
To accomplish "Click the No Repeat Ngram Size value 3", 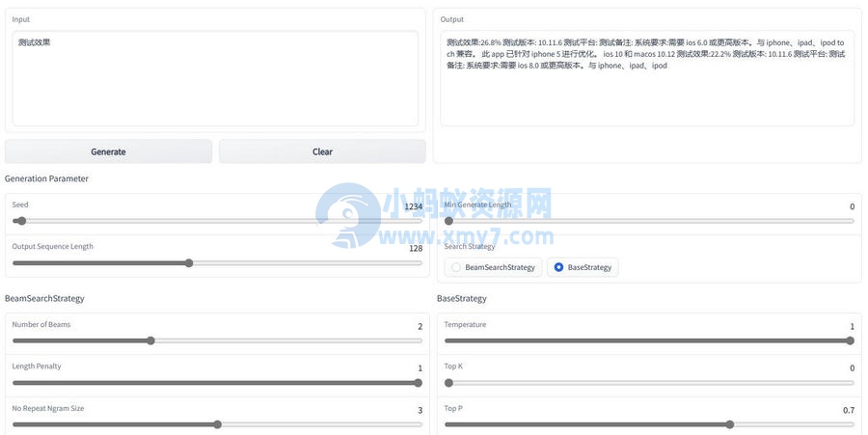I will click(420, 410).
